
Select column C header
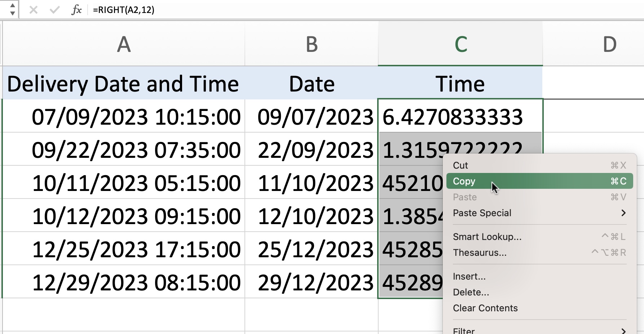[460, 44]
